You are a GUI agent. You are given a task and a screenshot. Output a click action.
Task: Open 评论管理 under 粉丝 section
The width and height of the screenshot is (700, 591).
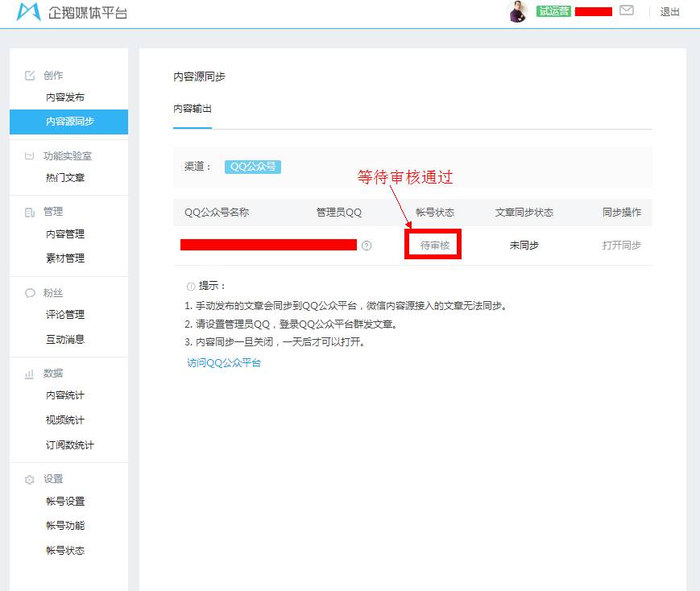[x=66, y=315]
